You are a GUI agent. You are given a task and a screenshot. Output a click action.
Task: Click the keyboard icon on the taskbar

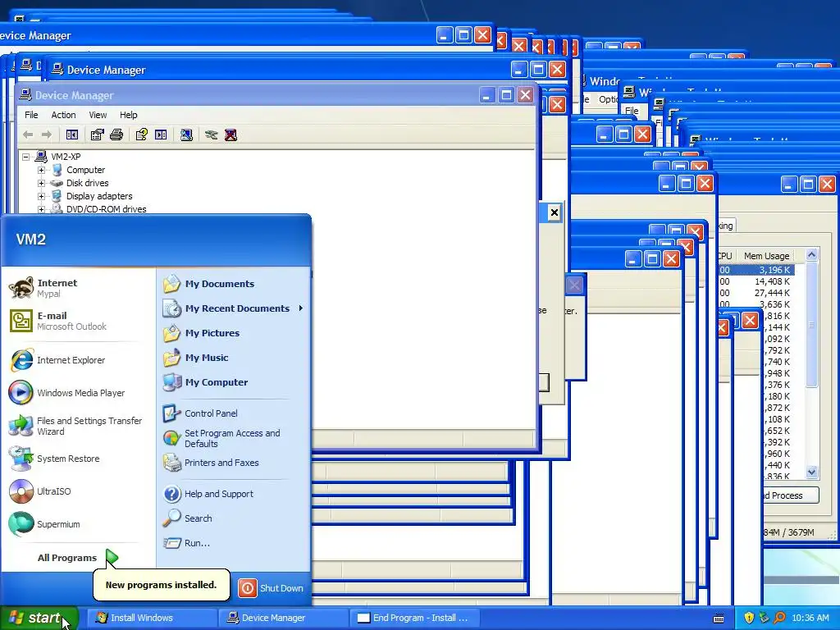(x=719, y=619)
